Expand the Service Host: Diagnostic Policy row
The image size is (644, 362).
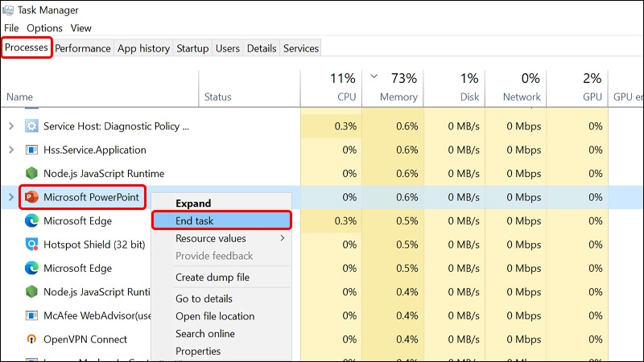pos(11,126)
